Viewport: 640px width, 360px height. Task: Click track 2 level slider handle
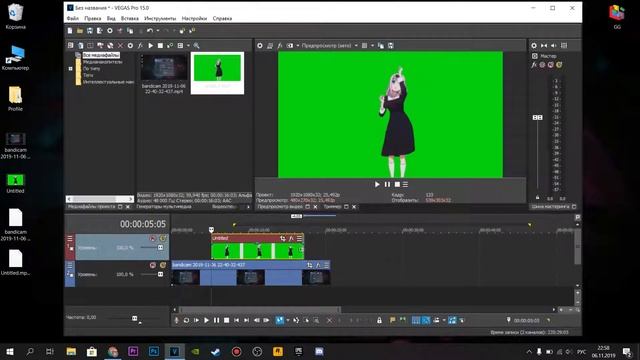(x=160, y=274)
